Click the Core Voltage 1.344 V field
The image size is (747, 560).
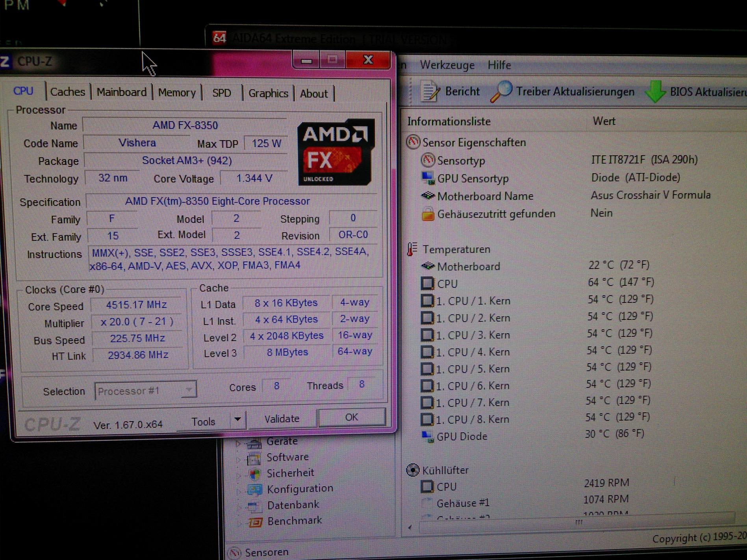tap(254, 178)
